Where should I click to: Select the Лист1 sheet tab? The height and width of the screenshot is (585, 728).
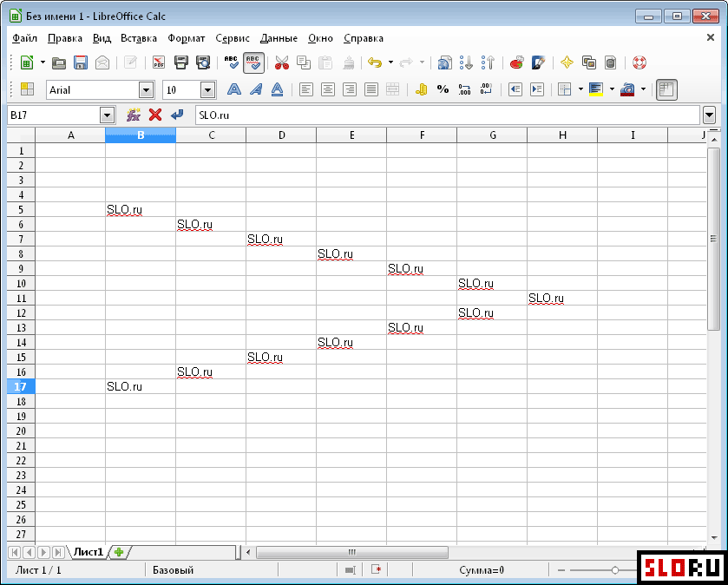click(x=89, y=551)
